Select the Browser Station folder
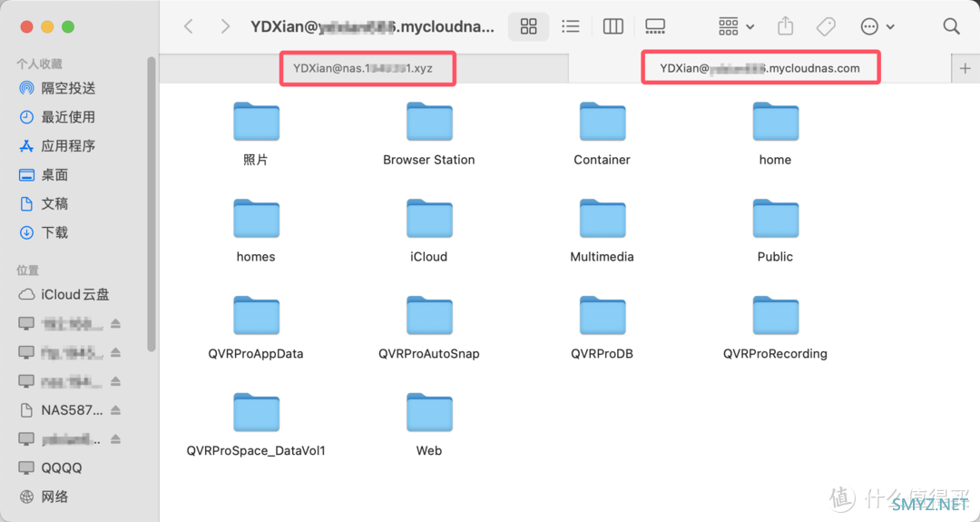 (x=428, y=133)
